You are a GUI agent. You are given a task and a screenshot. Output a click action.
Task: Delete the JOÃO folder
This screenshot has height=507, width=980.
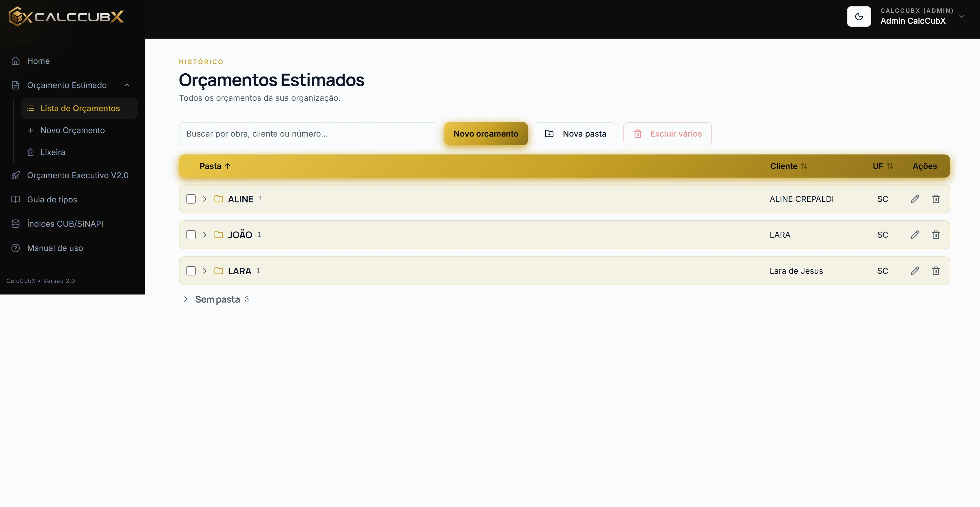pyautogui.click(x=936, y=235)
